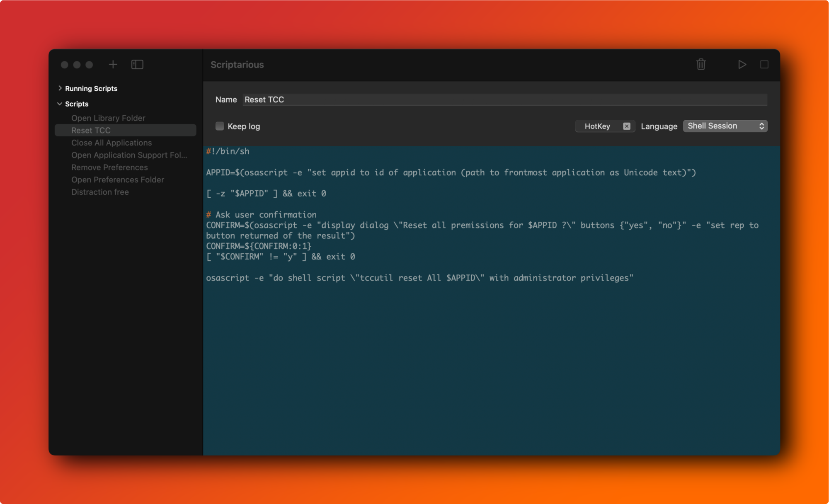Select the Reset TCC script

click(125, 130)
